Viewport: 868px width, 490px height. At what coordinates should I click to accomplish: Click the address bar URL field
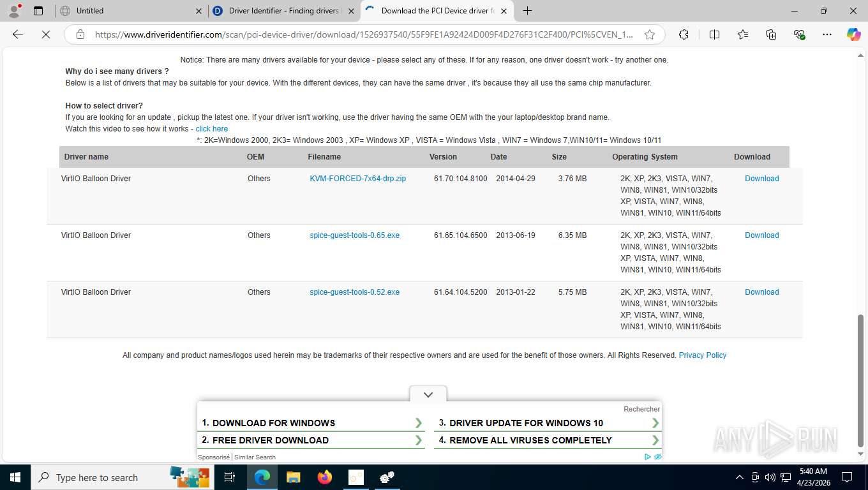(x=364, y=34)
